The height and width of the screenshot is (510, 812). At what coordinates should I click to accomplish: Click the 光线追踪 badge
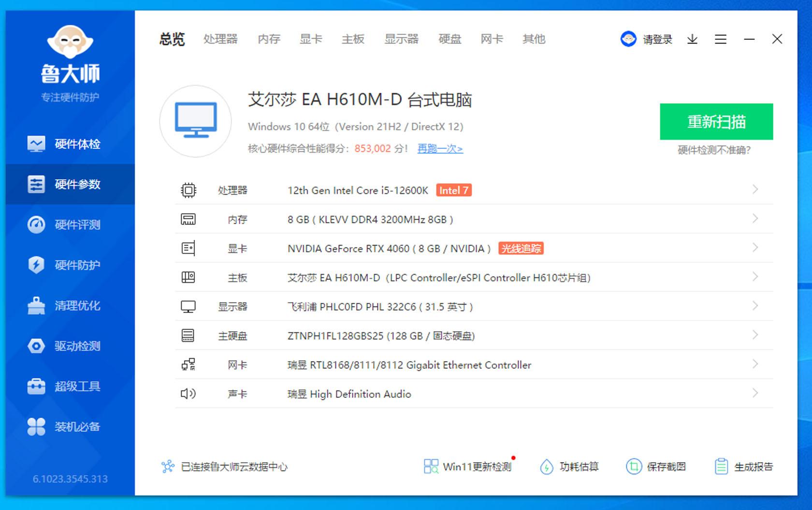pos(521,248)
